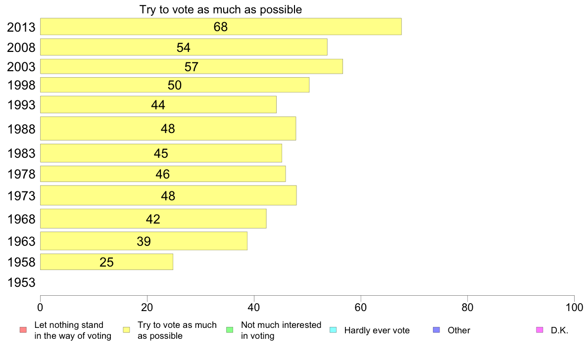Select the 2013 bar showing 68

221,27
